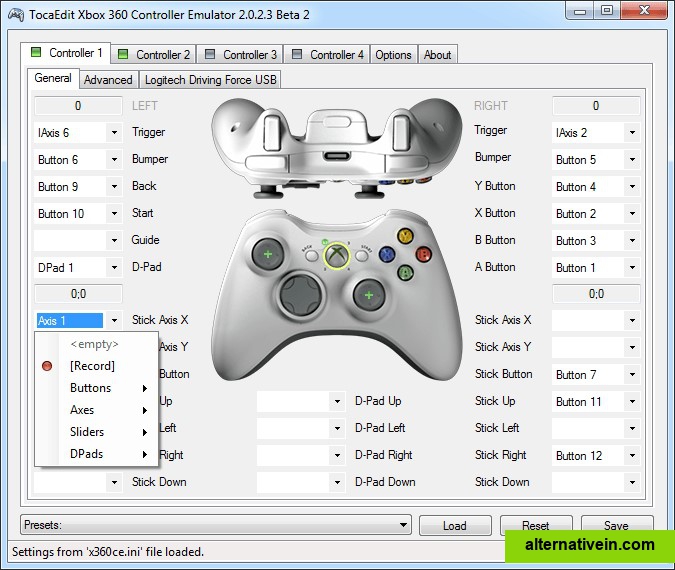
Task: Click the 'Settings from x360ce.ini' status text
Action: click(x=108, y=551)
